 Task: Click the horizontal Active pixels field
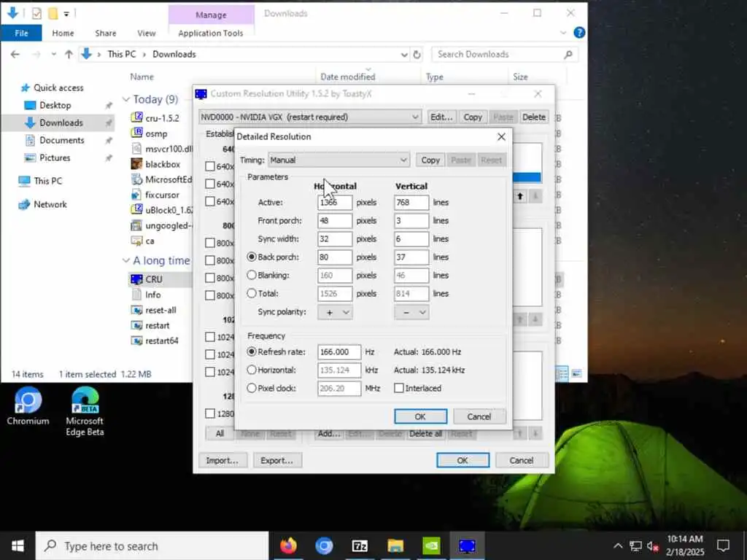click(x=335, y=203)
